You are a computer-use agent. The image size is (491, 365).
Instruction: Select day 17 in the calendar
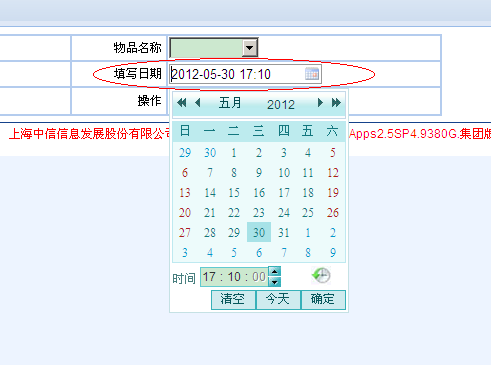click(x=283, y=192)
